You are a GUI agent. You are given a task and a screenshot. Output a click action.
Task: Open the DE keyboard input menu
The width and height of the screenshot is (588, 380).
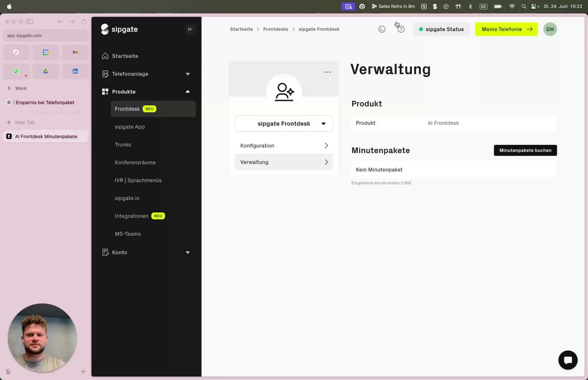483,6
